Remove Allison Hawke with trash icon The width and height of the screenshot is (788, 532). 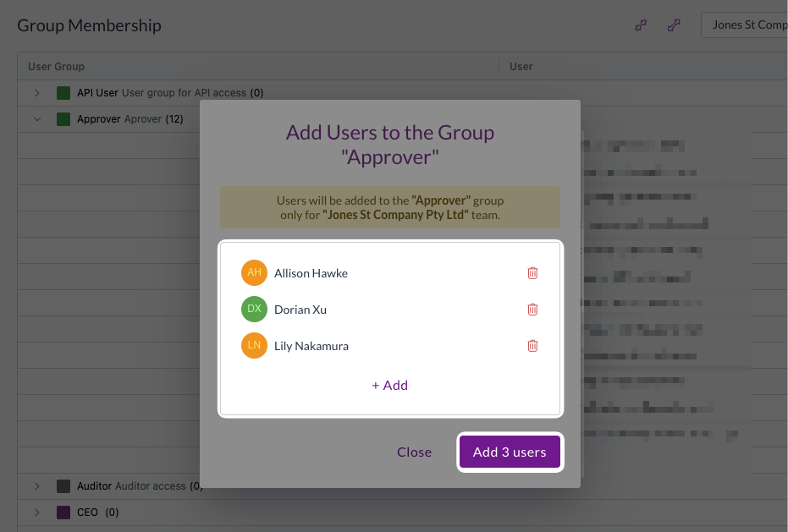tap(532, 273)
